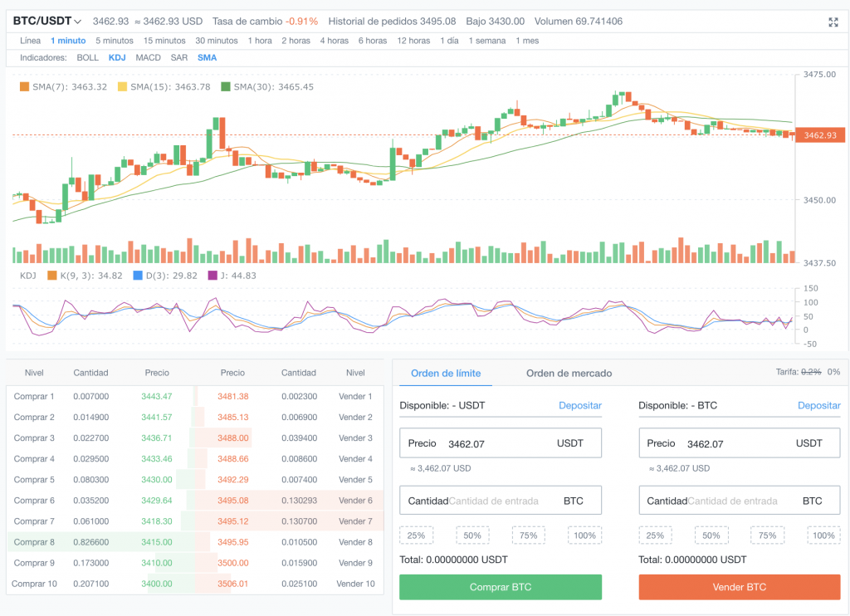
Task: Click Depositar link for BTC
Action: coord(819,405)
